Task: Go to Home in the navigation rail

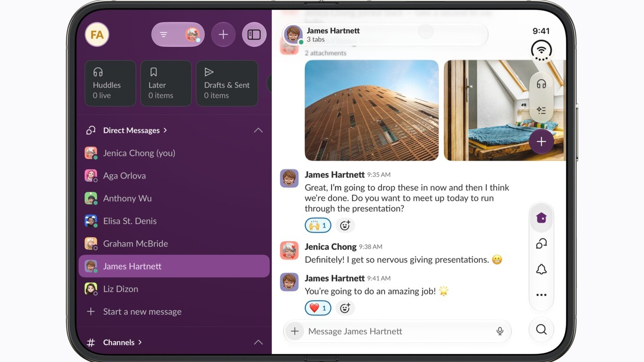Action: tap(541, 218)
